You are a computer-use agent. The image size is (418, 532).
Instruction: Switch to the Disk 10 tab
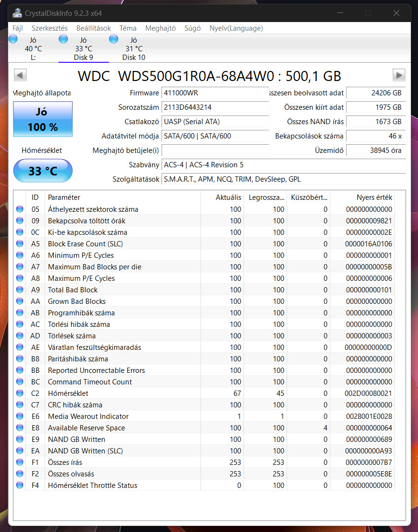(134, 48)
